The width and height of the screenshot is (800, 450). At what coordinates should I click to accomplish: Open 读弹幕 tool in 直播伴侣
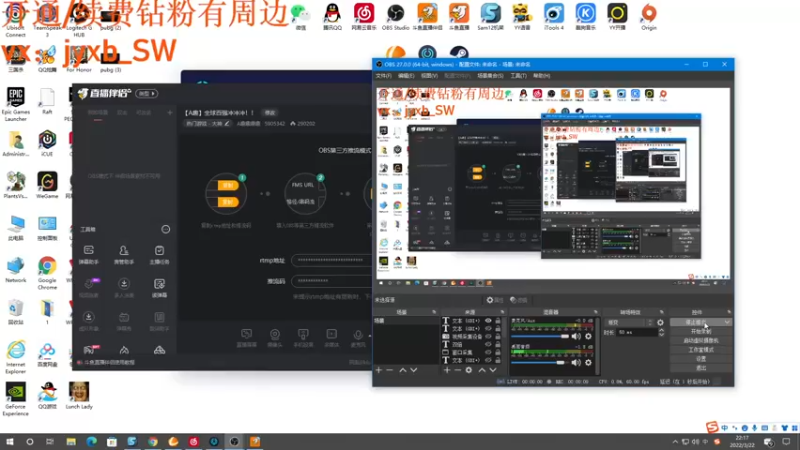point(159,288)
